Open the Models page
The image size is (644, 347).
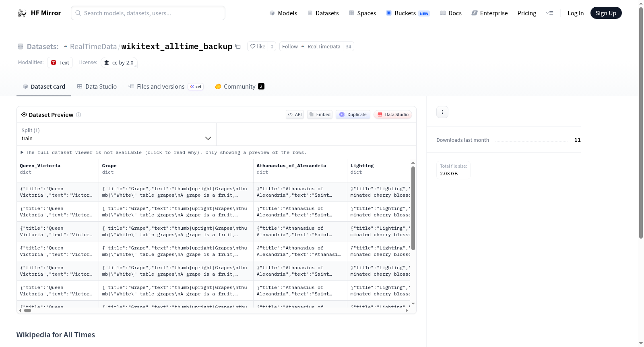point(283,13)
